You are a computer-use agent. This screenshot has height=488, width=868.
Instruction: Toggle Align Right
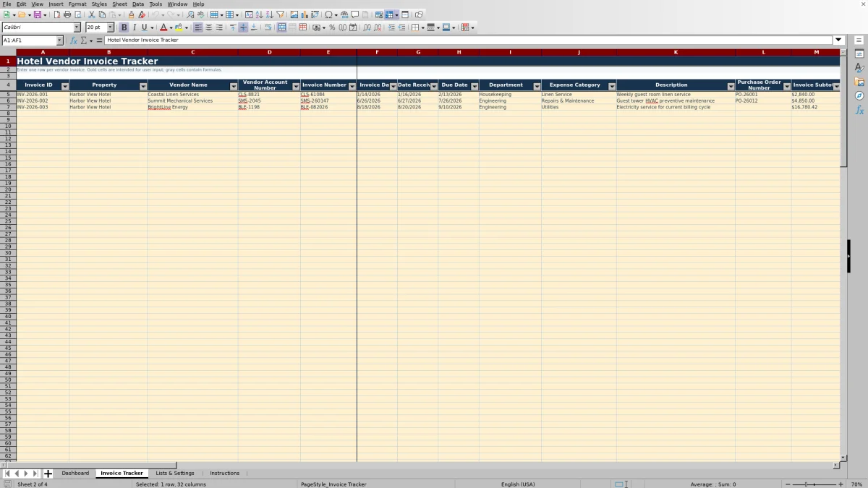pos(219,27)
